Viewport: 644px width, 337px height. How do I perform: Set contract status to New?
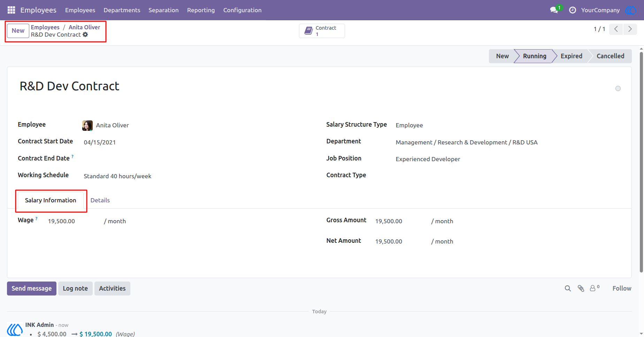point(502,56)
